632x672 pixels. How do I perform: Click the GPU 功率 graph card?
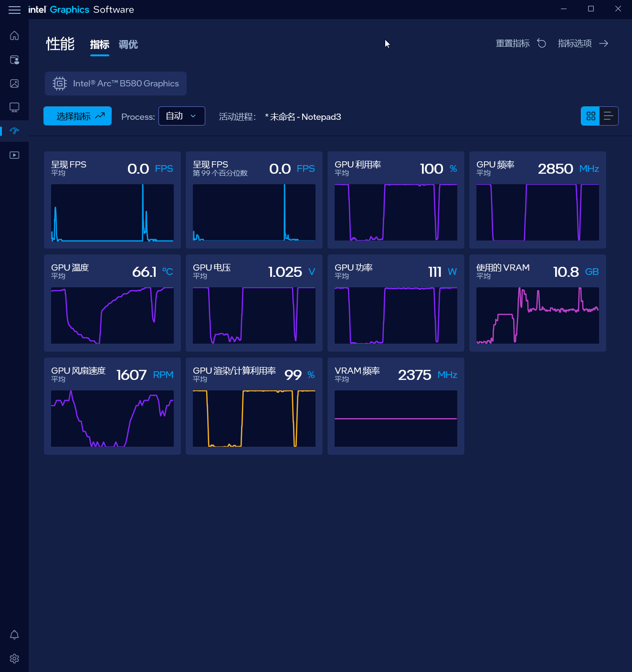[396, 303]
